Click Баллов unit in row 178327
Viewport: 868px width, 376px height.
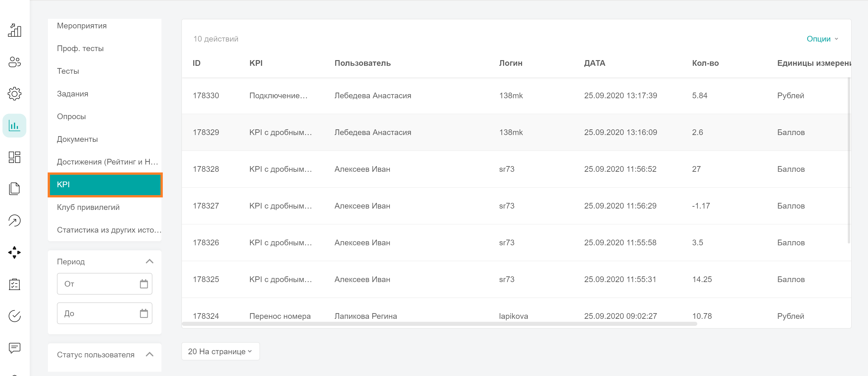tap(791, 206)
